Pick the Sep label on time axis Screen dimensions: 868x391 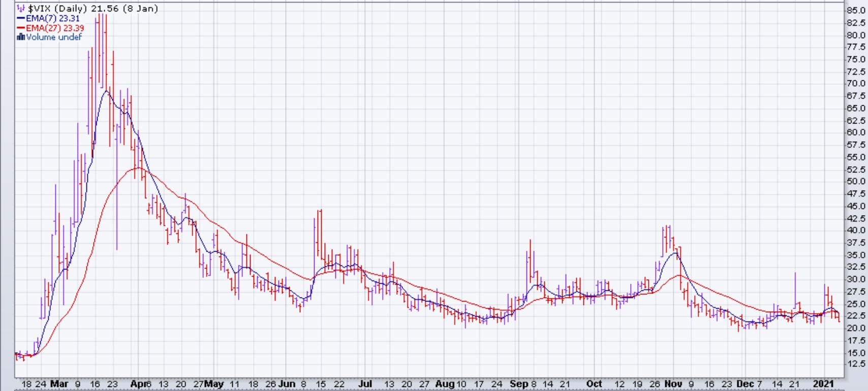[x=519, y=384]
